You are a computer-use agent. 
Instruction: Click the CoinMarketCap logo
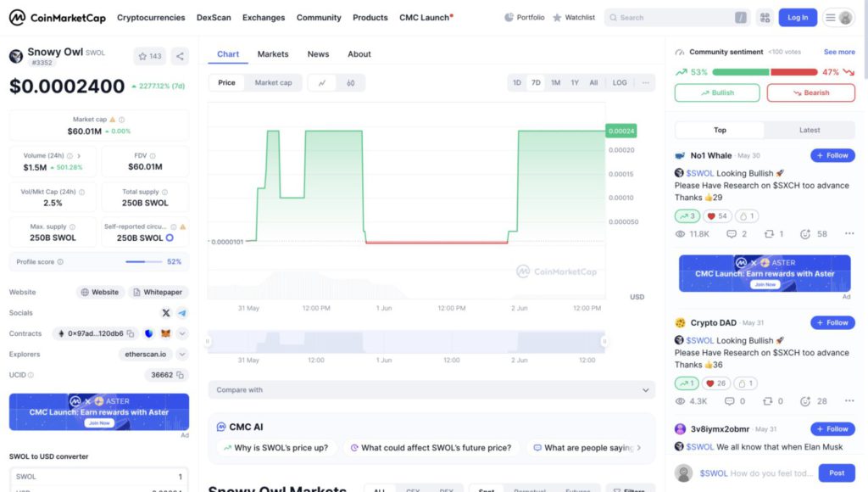(57, 18)
